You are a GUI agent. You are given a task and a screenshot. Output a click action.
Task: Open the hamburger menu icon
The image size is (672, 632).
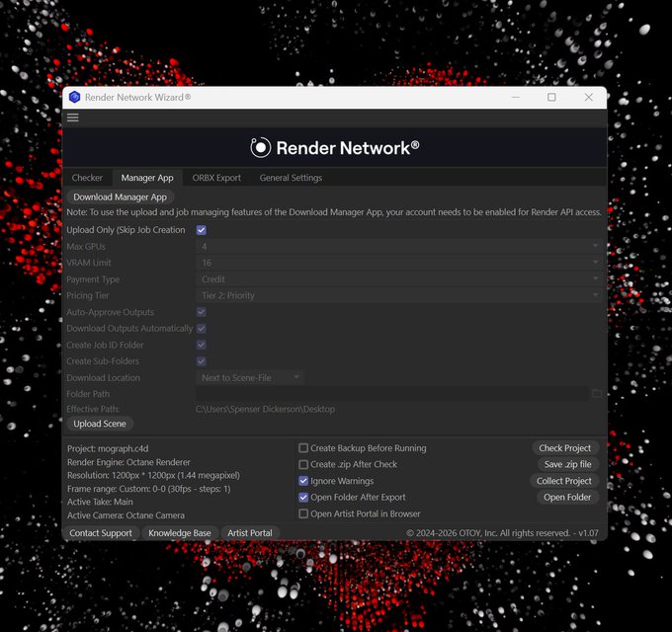click(73, 118)
